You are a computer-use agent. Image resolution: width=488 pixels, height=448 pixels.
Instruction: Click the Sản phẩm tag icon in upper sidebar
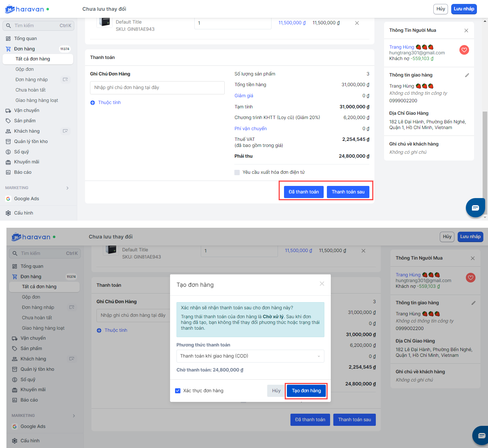click(x=8, y=121)
